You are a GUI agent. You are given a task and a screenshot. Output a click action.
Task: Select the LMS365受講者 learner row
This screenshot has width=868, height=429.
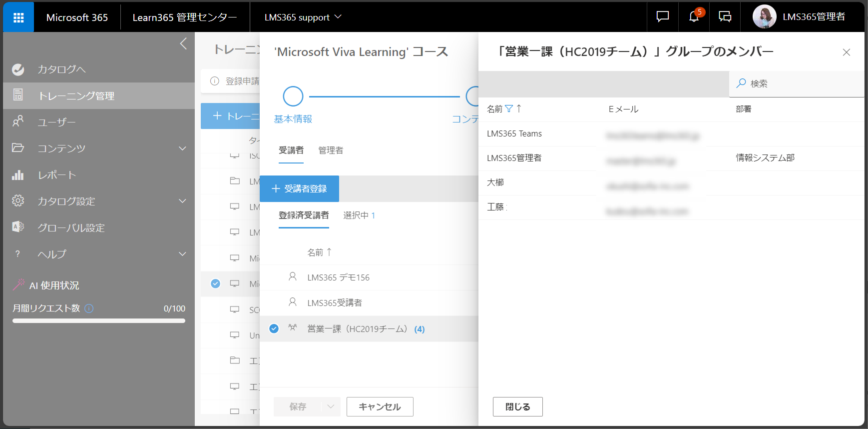click(369, 303)
